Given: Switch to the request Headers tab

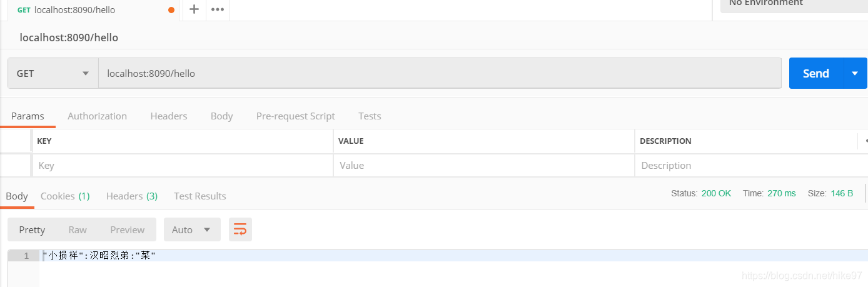Looking at the screenshot, I should coord(169,116).
